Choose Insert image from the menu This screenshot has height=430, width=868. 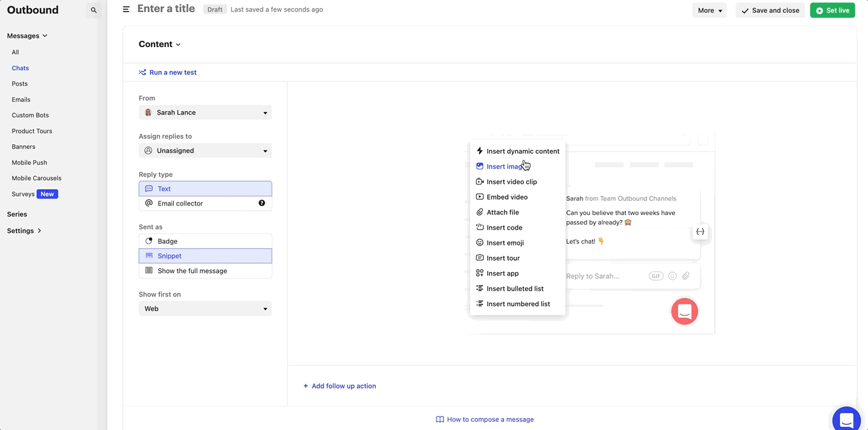[505, 167]
